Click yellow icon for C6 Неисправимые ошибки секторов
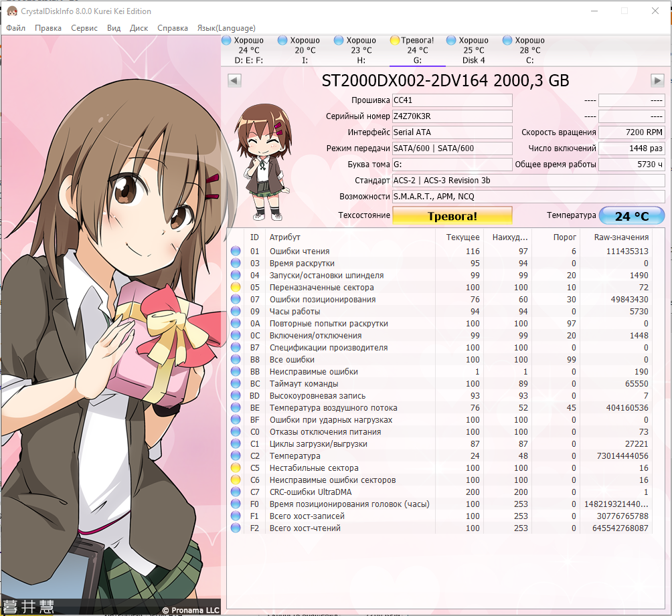Screen dimensions: 672x616 236,480
